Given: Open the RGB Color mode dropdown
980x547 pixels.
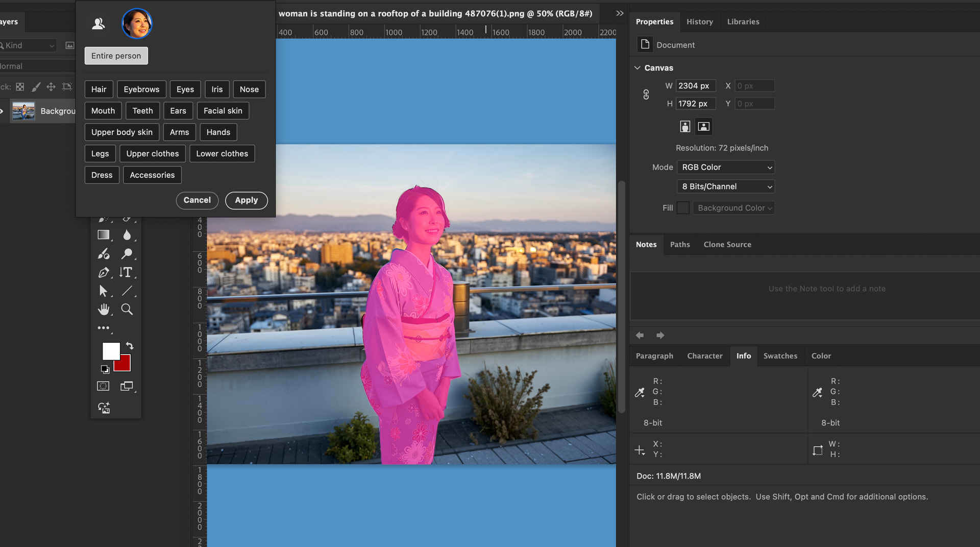Looking at the screenshot, I should 725,167.
